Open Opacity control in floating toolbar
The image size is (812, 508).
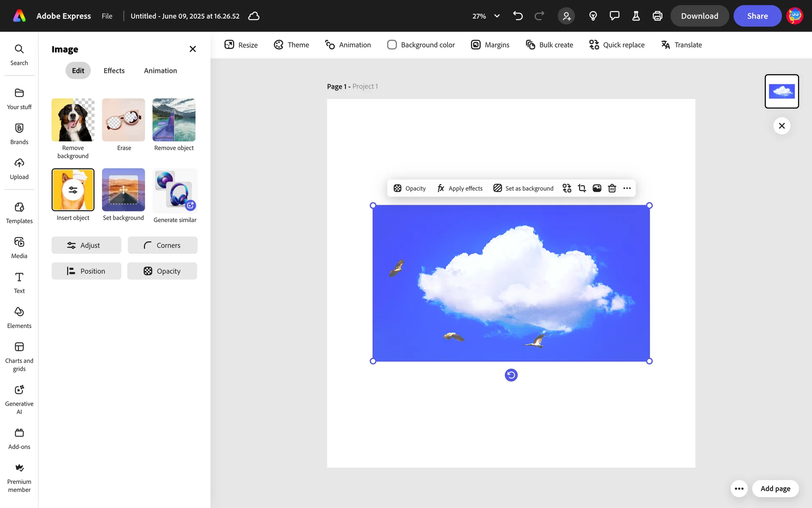(x=409, y=188)
